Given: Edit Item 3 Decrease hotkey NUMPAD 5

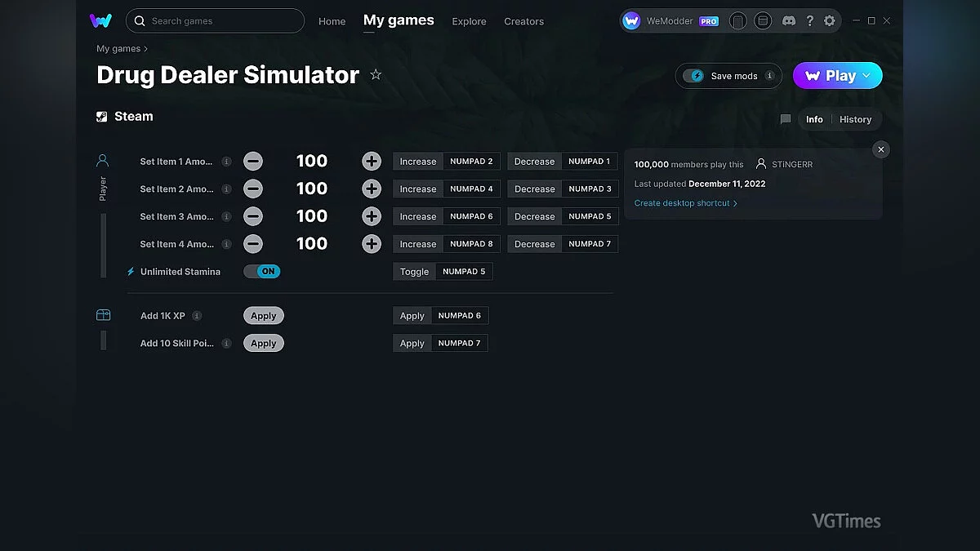Looking at the screenshot, I should [590, 216].
